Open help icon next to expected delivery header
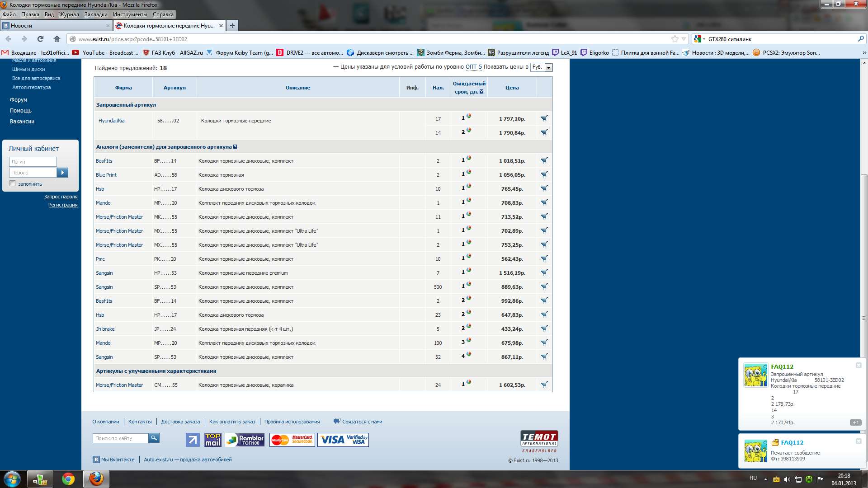 (481, 92)
